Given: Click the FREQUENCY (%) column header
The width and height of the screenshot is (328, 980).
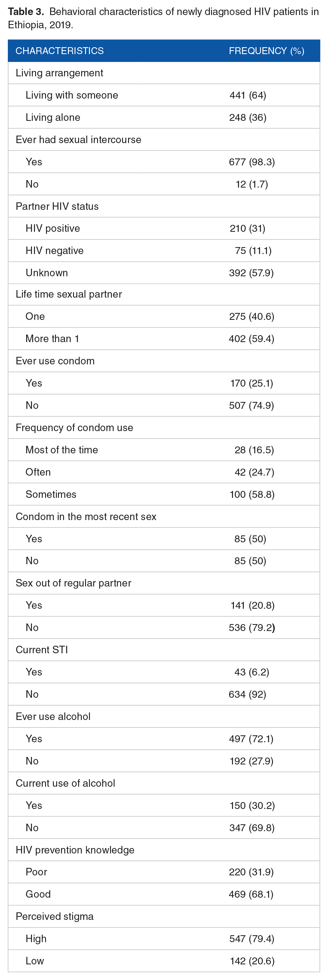Looking at the screenshot, I should click(x=266, y=51).
